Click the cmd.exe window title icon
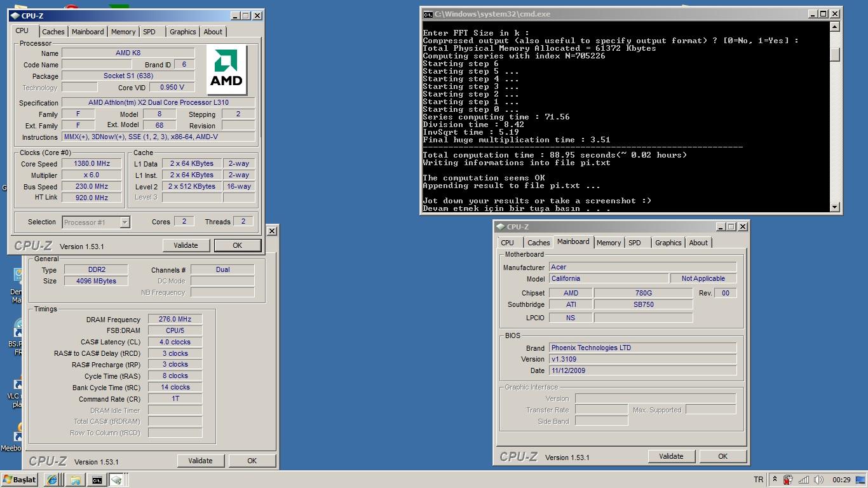868x488 pixels. pyautogui.click(x=428, y=14)
